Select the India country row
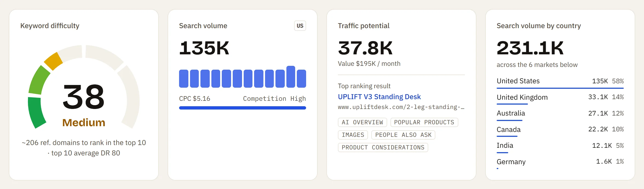 point(560,147)
